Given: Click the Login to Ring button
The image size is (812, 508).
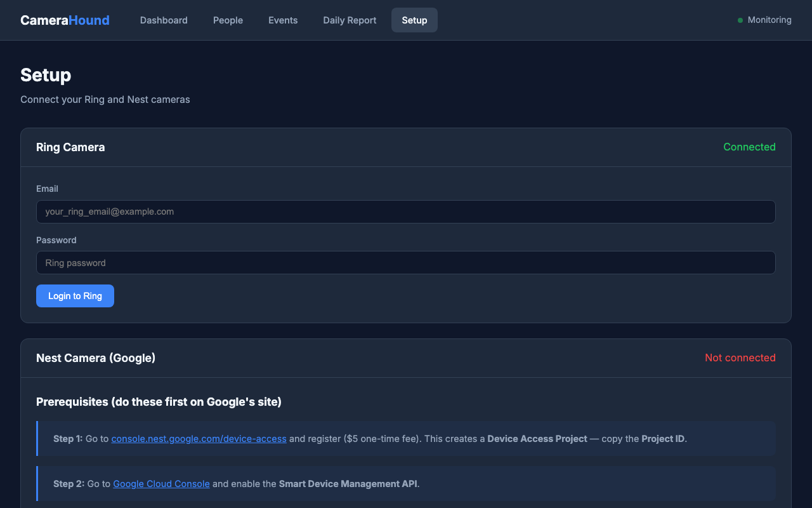Looking at the screenshot, I should coord(75,295).
